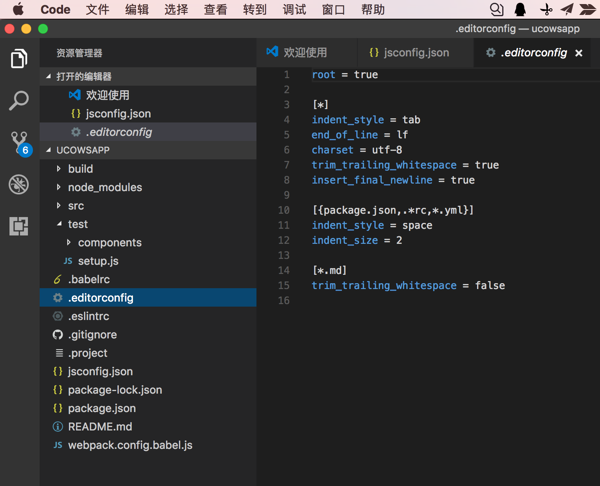Open webpack.config.babel.js in the explorer
Screen dimensions: 600x486
click(x=129, y=445)
